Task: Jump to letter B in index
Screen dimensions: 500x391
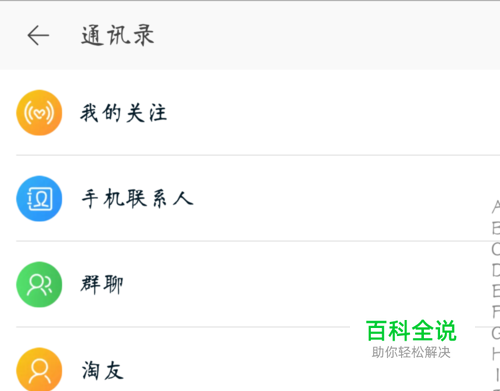Action: pos(496,228)
